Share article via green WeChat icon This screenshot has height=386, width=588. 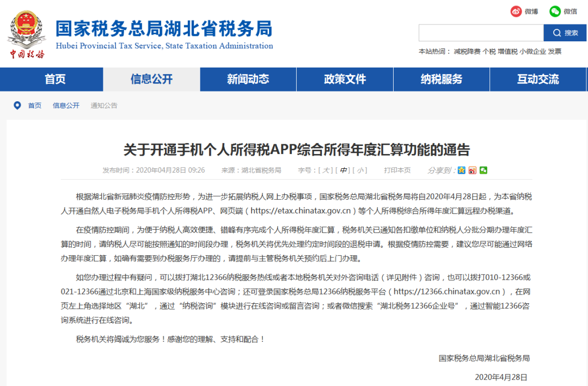pyautogui.click(x=483, y=170)
